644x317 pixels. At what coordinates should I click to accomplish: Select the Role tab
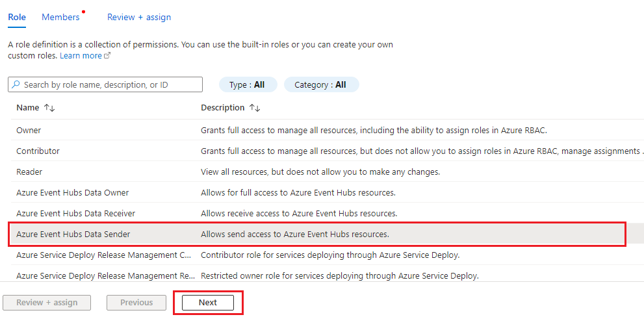[17, 18]
